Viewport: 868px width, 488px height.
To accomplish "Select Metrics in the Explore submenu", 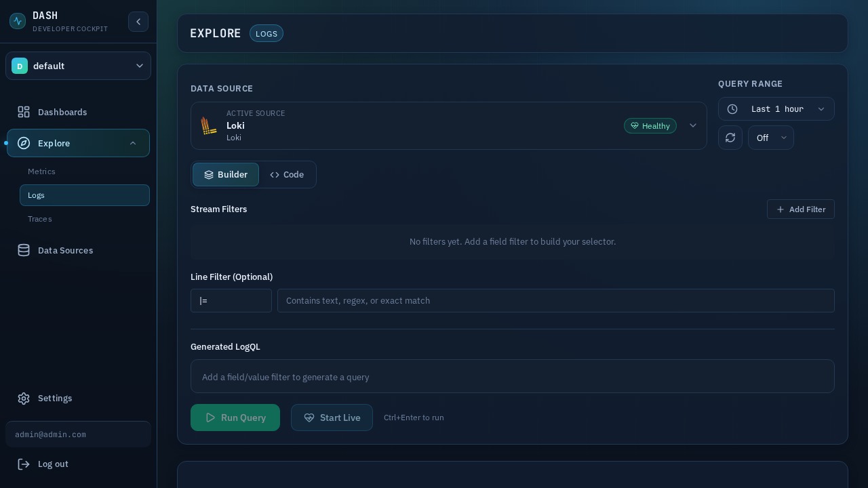I will 41,171.
